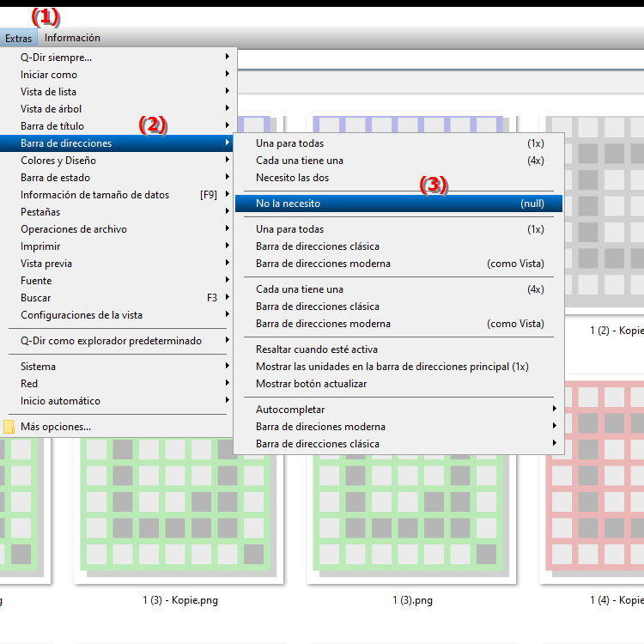Expand Autocompletar submenu
Image resolution: width=644 pixels, height=644 pixels.
click(x=398, y=410)
